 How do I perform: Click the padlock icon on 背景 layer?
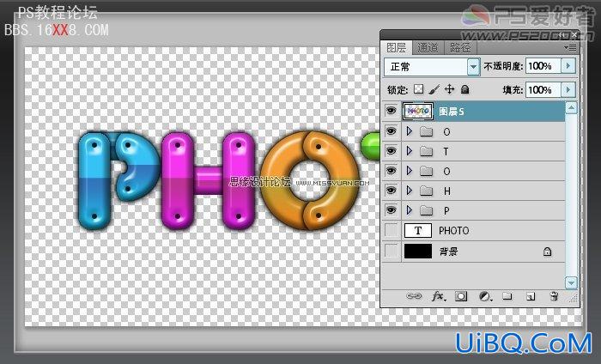[x=548, y=252]
